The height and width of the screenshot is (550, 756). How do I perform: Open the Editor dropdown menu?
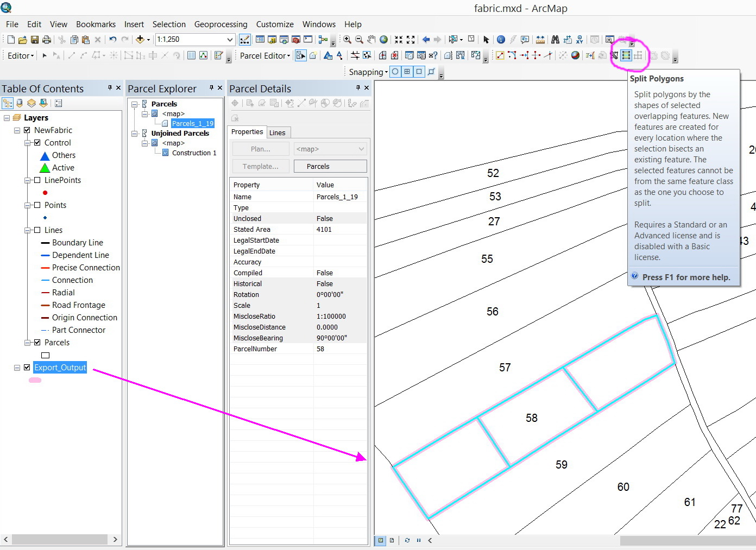(x=21, y=55)
